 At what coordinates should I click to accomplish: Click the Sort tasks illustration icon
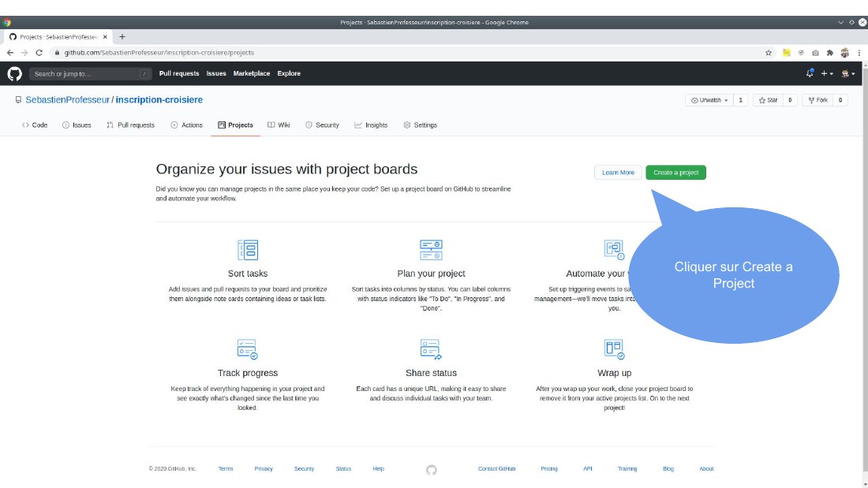tap(248, 250)
